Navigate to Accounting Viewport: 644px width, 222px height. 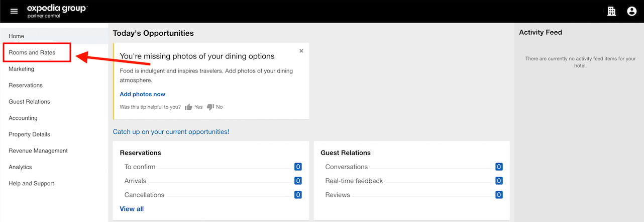(23, 118)
